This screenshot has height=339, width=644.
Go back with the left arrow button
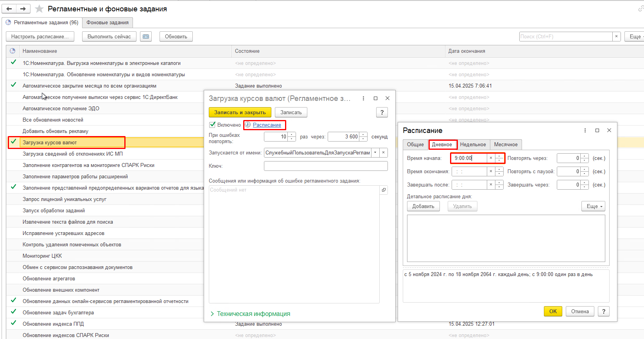tap(9, 9)
